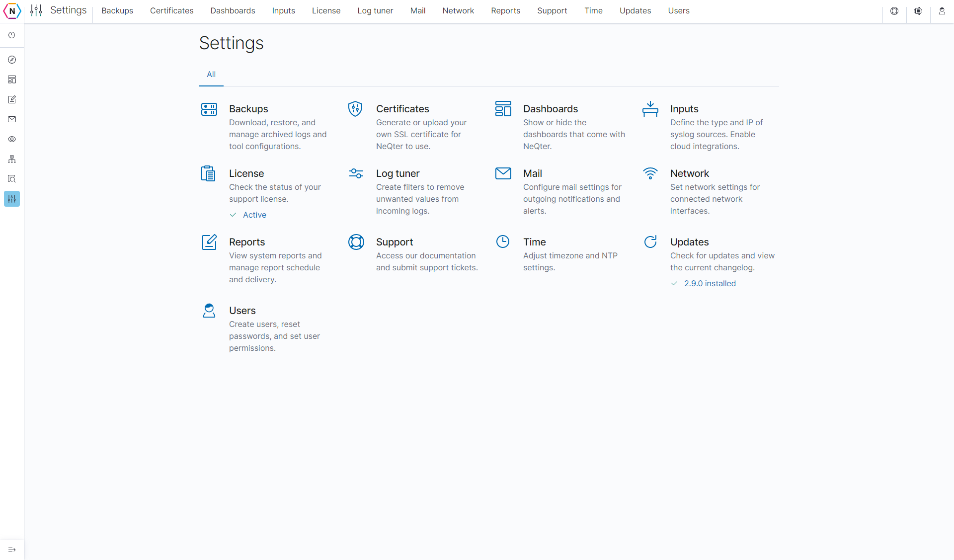Open the Reports card title link
Screen dimensions: 954x560
pos(247,242)
